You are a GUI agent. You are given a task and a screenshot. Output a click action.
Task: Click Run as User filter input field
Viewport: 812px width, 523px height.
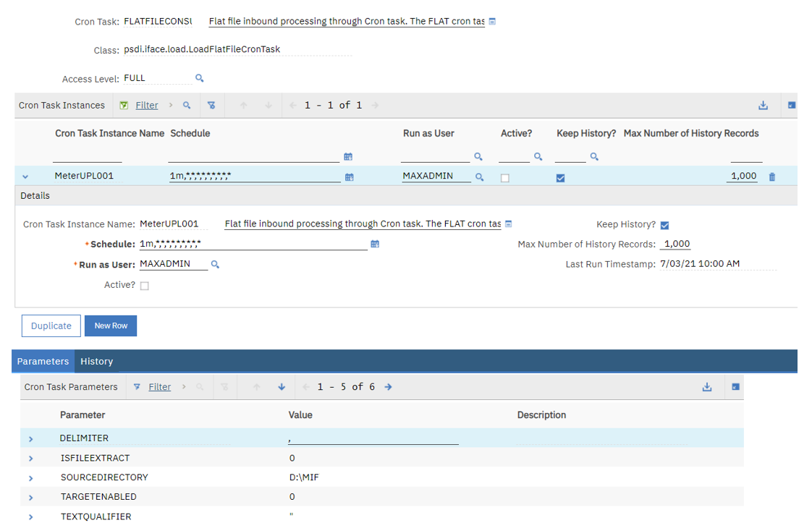tap(435, 156)
